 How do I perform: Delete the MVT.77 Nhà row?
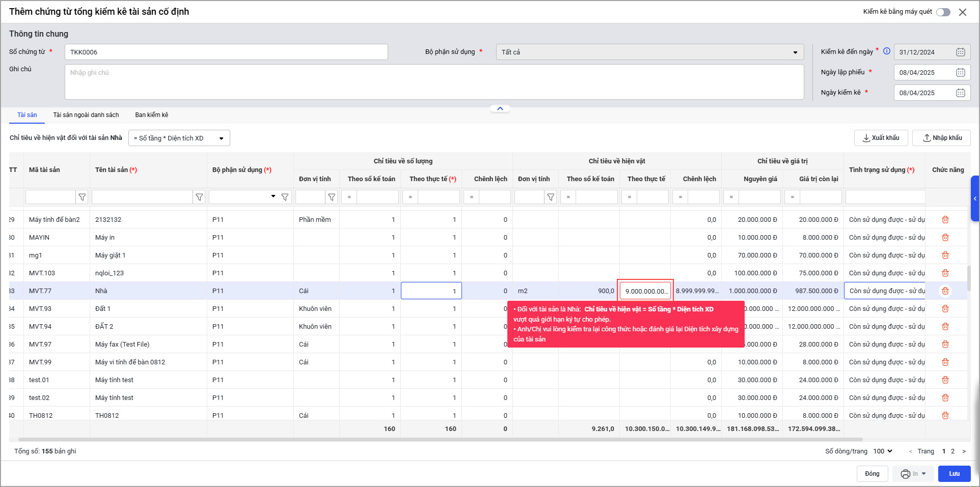(x=945, y=291)
